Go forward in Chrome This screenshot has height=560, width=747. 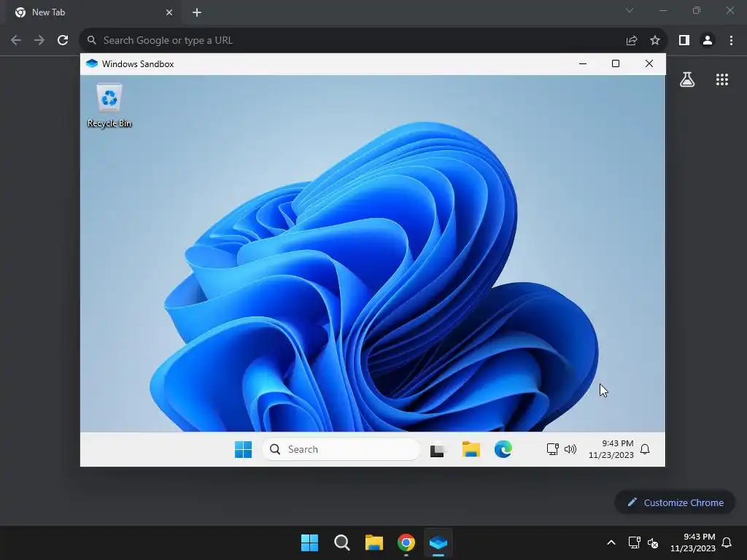pyautogui.click(x=39, y=40)
